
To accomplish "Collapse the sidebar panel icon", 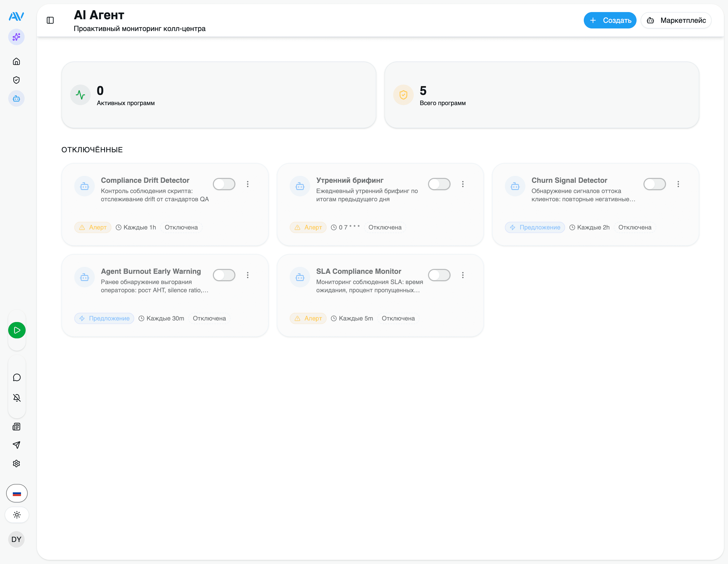I will click(x=50, y=20).
